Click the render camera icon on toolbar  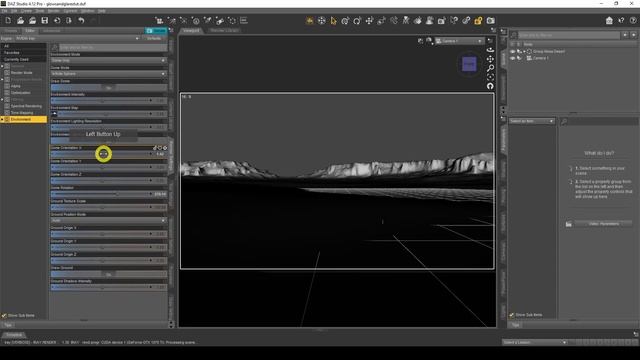tap(490, 20)
